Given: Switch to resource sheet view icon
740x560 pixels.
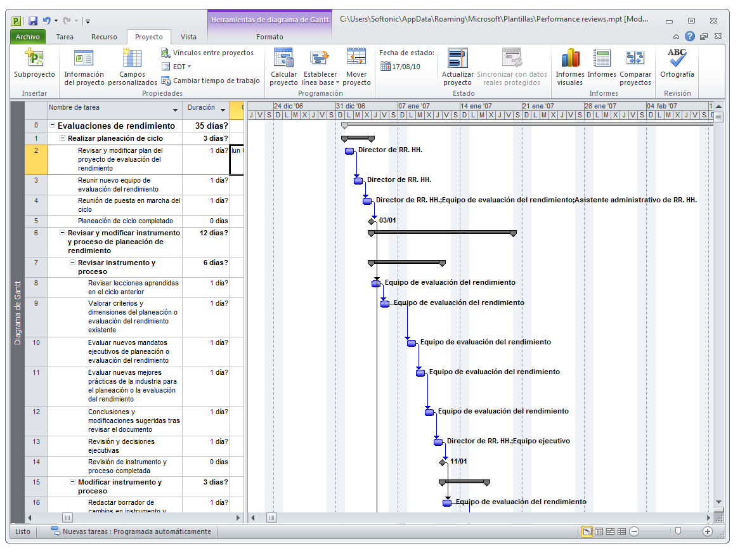Looking at the screenshot, I should [621, 531].
